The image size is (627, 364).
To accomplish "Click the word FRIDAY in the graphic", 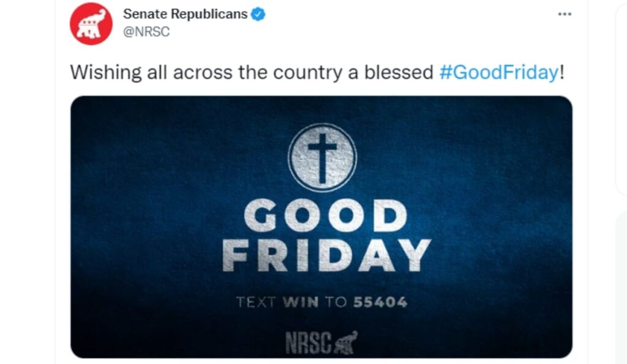I will point(326,256).
